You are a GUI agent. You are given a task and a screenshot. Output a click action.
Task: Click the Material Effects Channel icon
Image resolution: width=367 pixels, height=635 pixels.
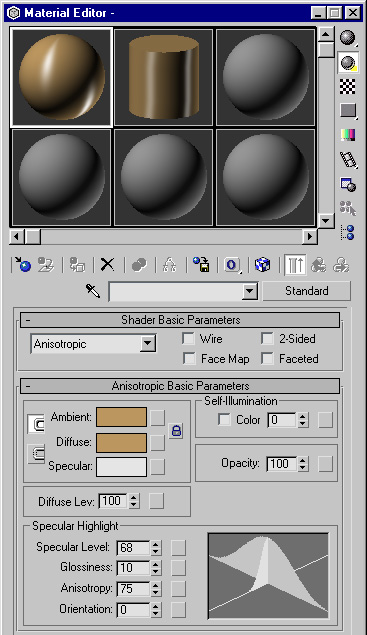point(232,266)
